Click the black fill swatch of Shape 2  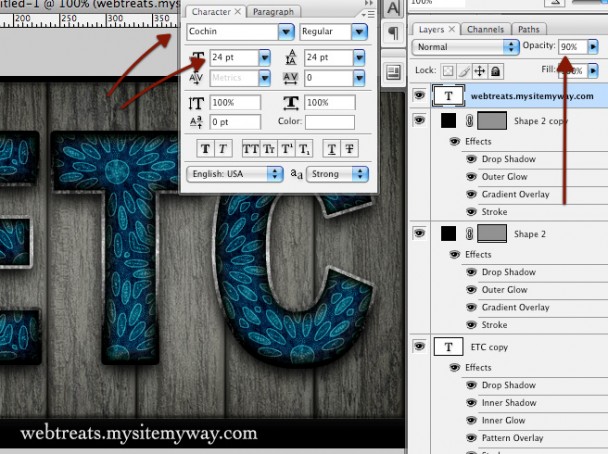click(x=448, y=234)
